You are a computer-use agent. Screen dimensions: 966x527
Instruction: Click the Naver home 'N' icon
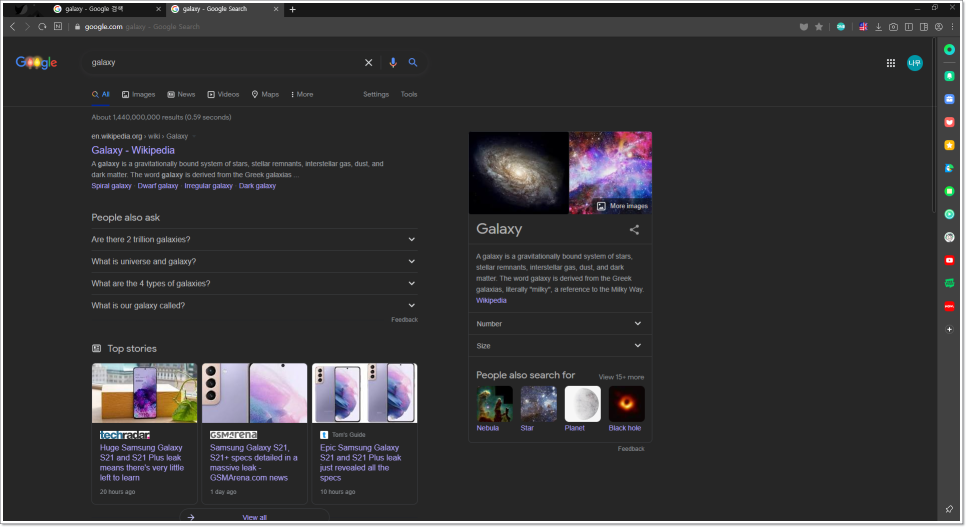(58, 27)
